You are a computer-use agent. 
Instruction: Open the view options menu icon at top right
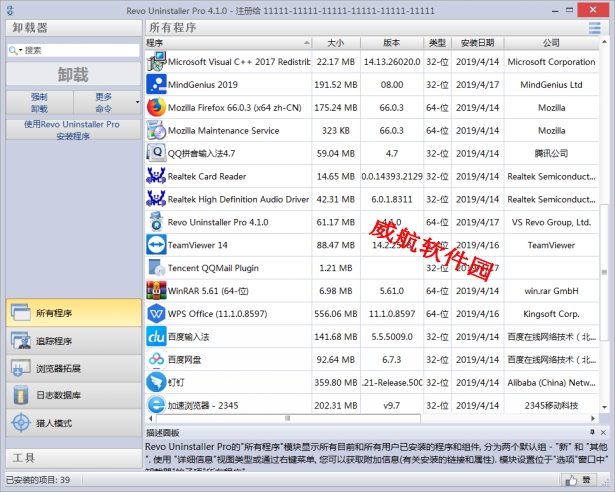pyautogui.click(x=595, y=28)
